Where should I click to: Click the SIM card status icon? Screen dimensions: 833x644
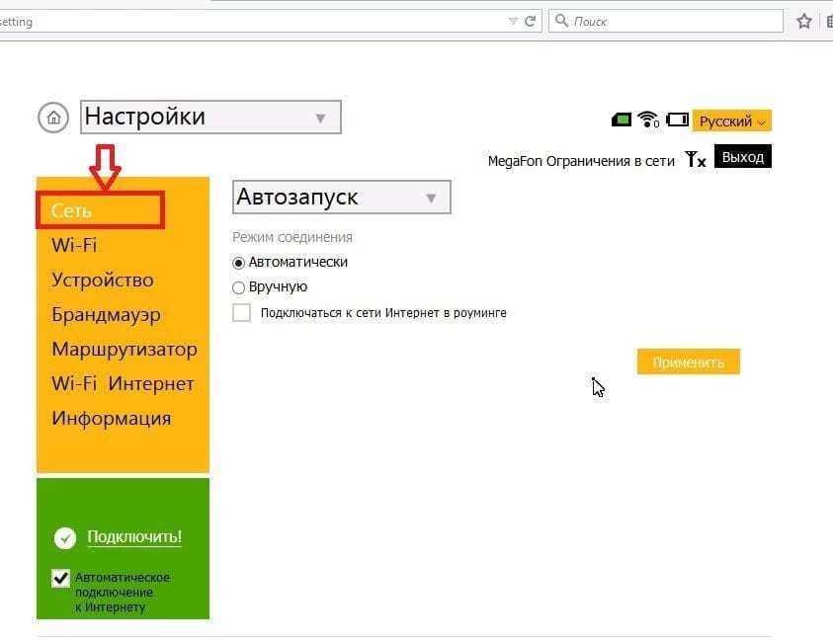coord(621,120)
